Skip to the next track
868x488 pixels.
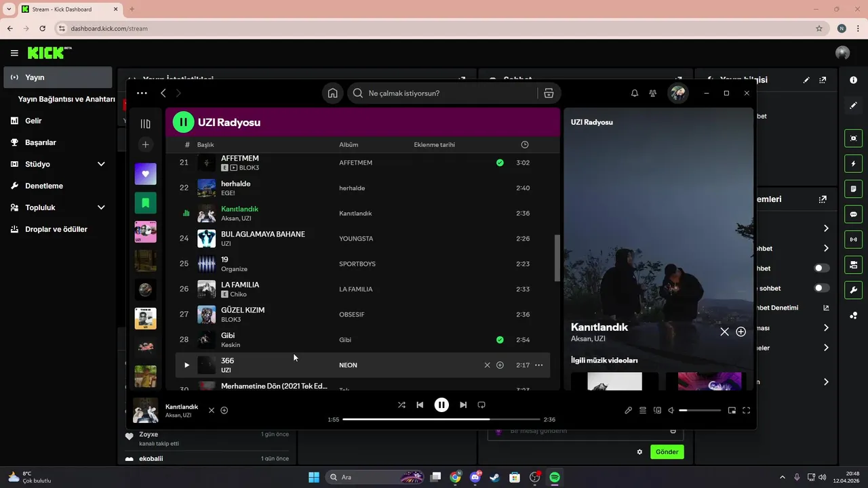463,405
